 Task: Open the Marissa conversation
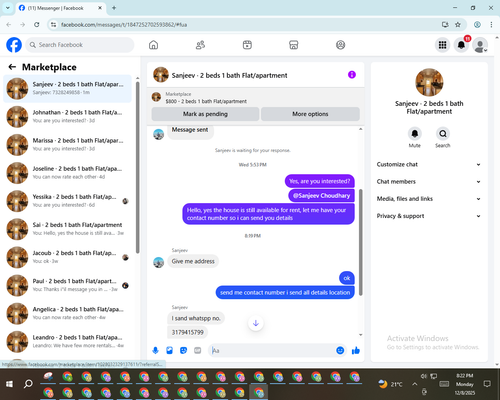point(67,145)
